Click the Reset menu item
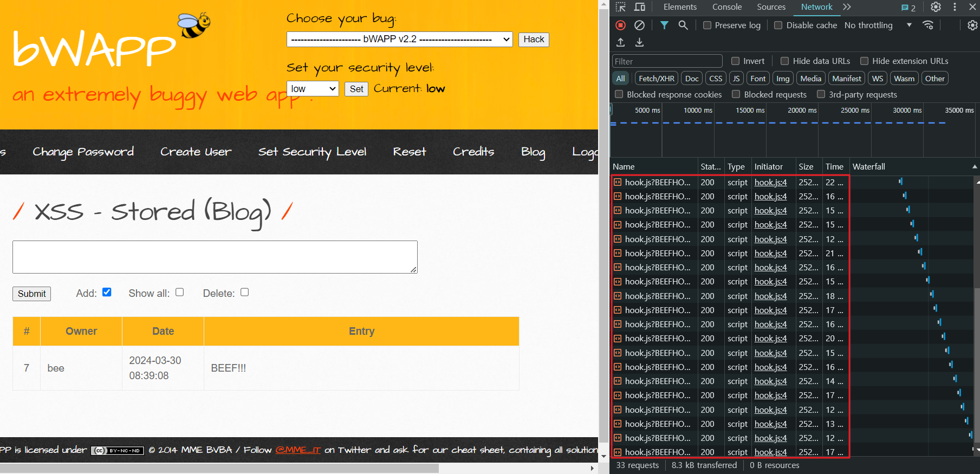Viewport: 980px width, 474px height. pos(410,152)
